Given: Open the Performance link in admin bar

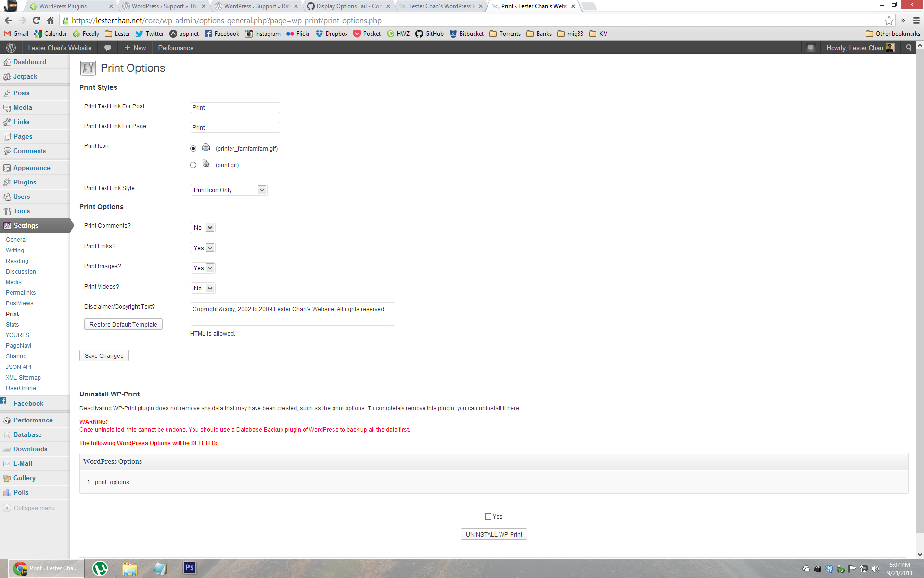Looking at the screenshot, I should click(x=176, y=48).
